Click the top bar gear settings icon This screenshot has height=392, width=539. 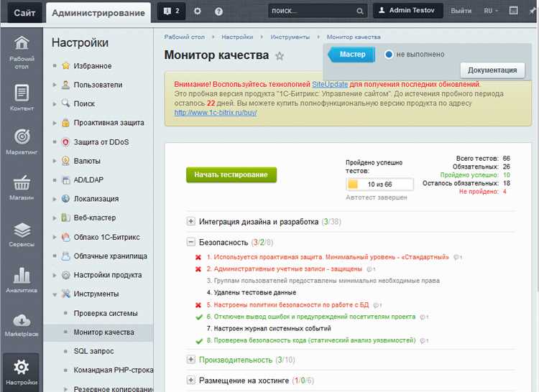198,11
